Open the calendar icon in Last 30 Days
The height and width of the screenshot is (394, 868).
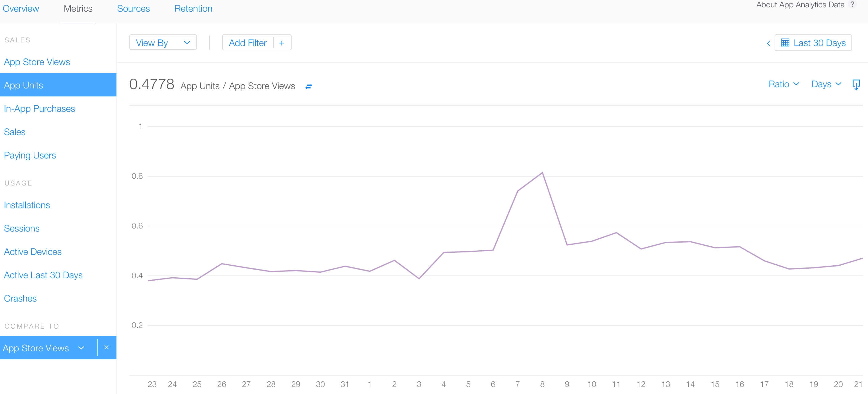coord(786,43)
